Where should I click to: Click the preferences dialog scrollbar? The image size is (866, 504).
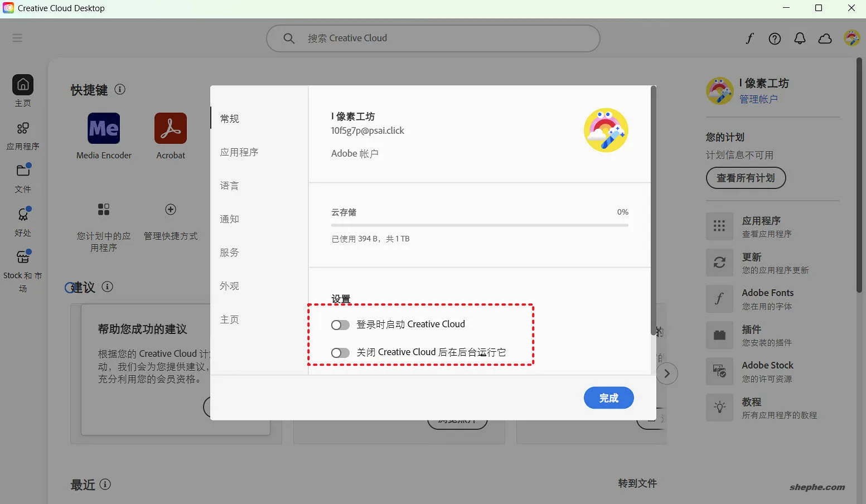(654, 210)
